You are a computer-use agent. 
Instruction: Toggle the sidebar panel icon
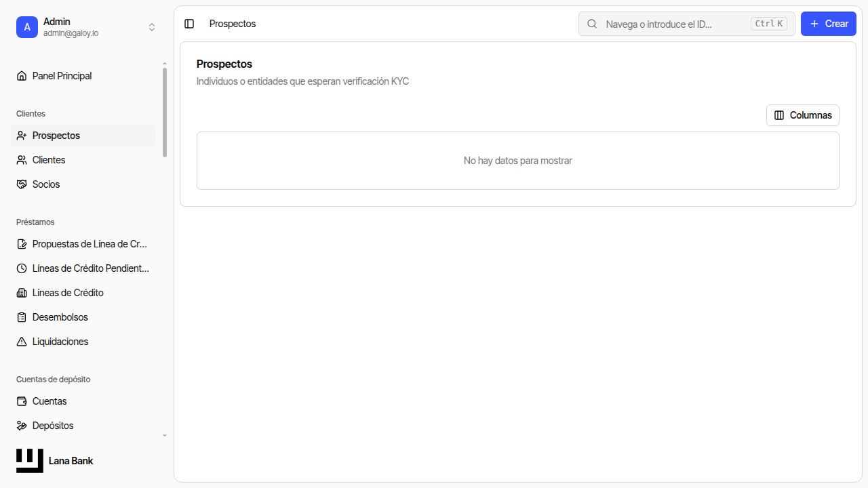[x=189, y=24]
